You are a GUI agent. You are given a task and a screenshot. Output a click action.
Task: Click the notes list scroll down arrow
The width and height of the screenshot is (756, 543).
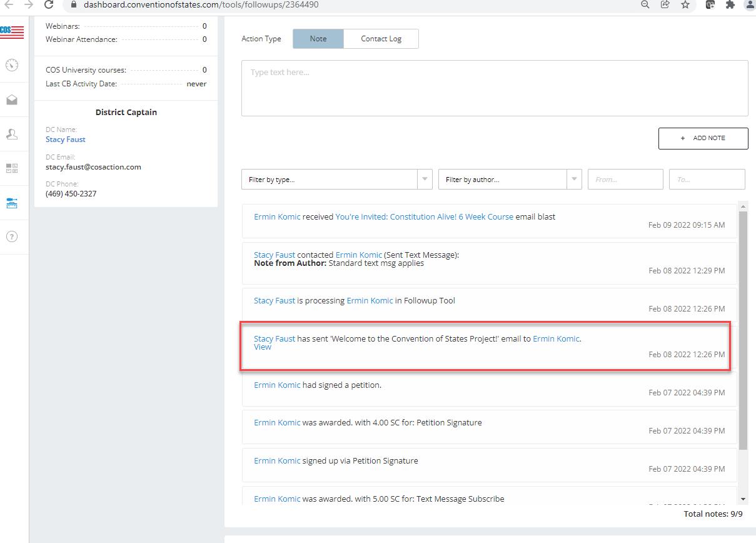pyautogui.click(x=743, y=499)
